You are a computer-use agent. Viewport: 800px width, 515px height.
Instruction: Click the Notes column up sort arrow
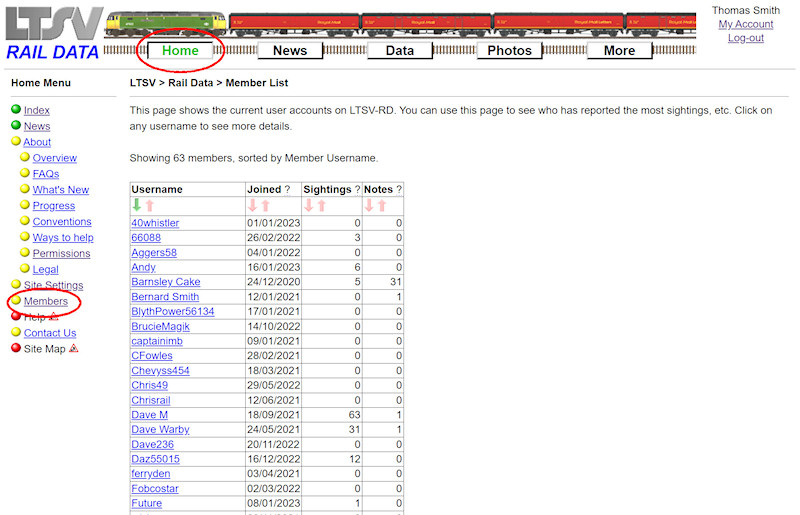tap(382, 205)
